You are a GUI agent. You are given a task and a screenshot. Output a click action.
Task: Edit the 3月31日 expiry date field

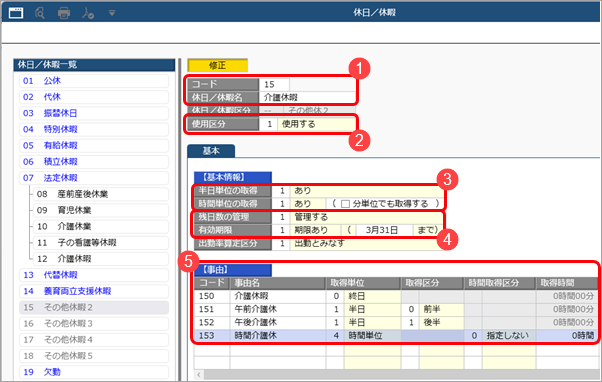[x=384, y=230]
